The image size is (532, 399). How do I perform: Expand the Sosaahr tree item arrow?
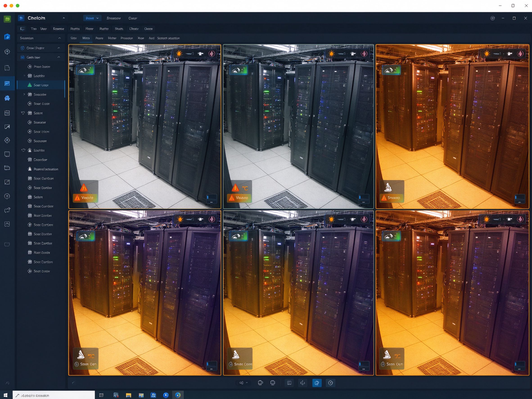click(x=24, y=94)
